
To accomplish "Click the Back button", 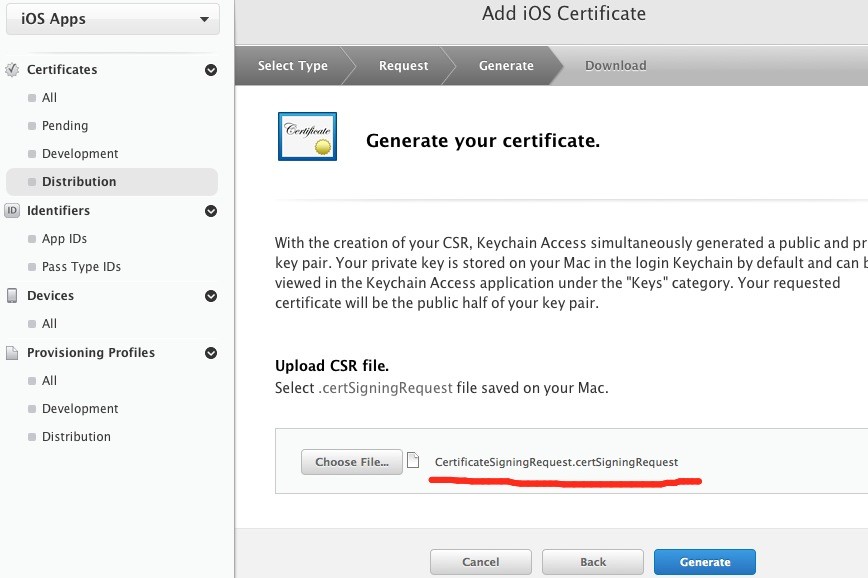I will click(x=593, y=562).
